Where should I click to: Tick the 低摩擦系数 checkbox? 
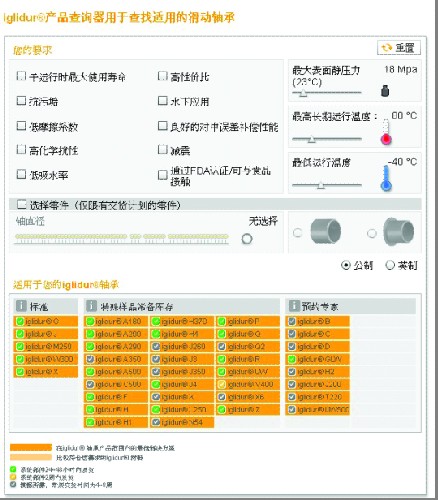[21, 126]
